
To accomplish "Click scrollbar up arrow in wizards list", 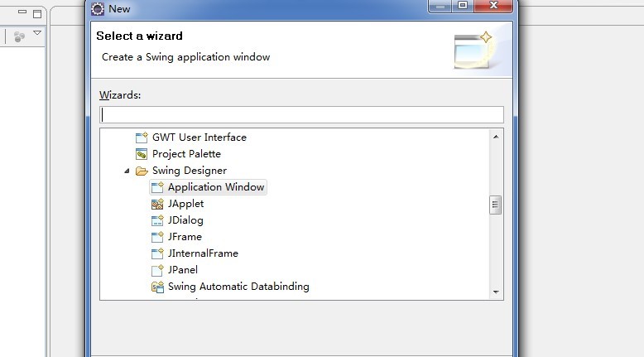I will click(x=496, y=137).
